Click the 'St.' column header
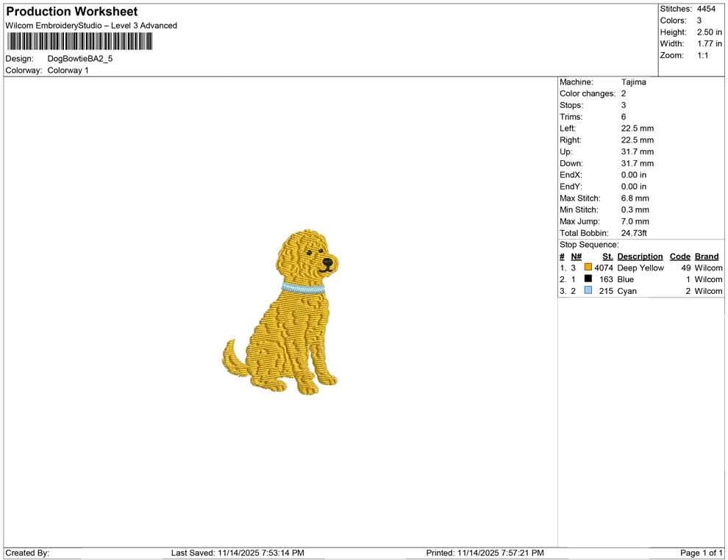 pos(607,256)
